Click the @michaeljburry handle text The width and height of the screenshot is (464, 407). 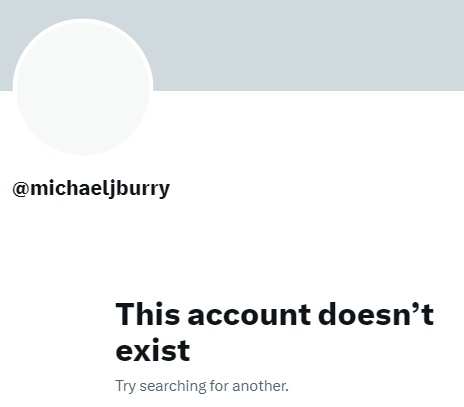pos(91,189)
